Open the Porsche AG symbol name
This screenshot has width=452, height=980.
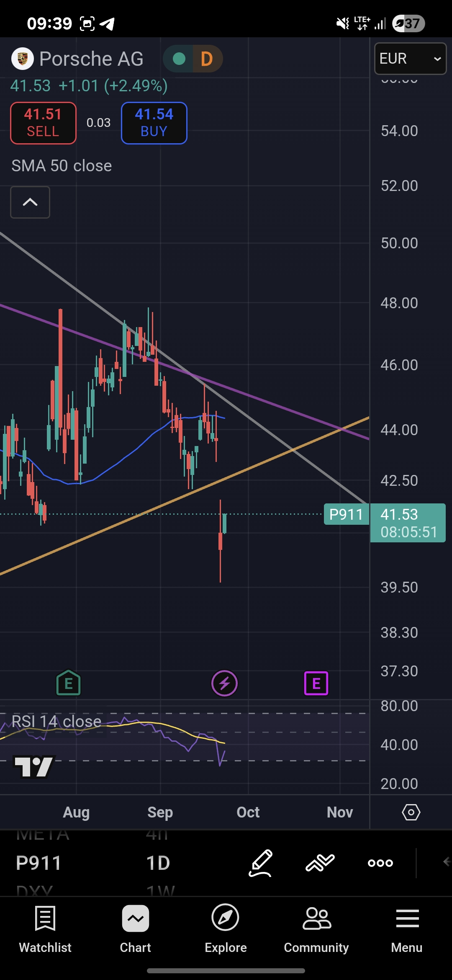[x=91, y=59]
